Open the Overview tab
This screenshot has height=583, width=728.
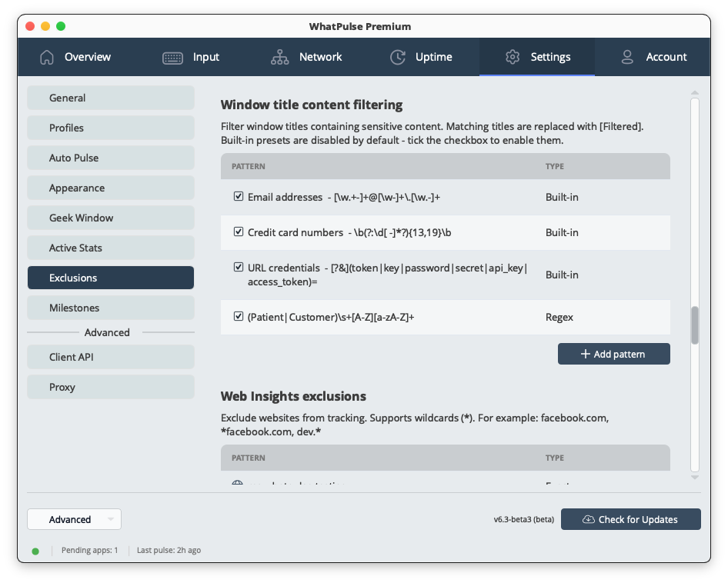coord(75,57)
